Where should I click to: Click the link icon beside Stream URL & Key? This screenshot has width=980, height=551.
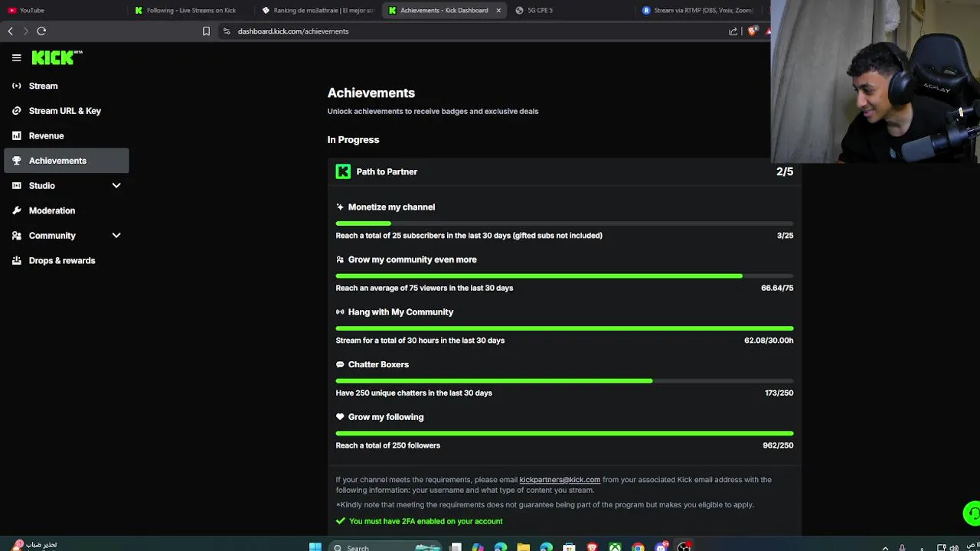16,111
